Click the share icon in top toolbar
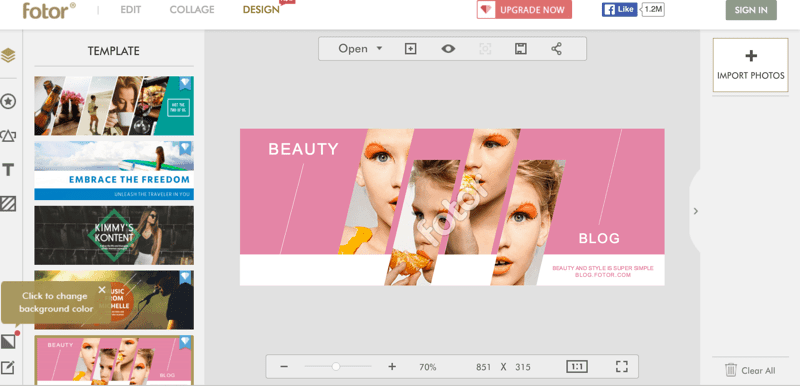Image resolution: width=800 pixels, height=386 pixels. click(x=557, y=49)
